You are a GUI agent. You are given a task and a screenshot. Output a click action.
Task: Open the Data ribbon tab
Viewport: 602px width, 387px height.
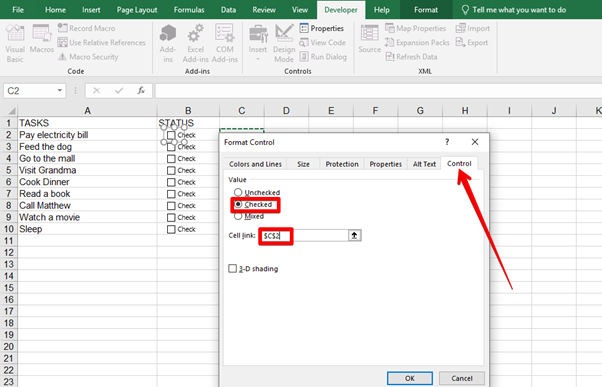pos(228,10)
